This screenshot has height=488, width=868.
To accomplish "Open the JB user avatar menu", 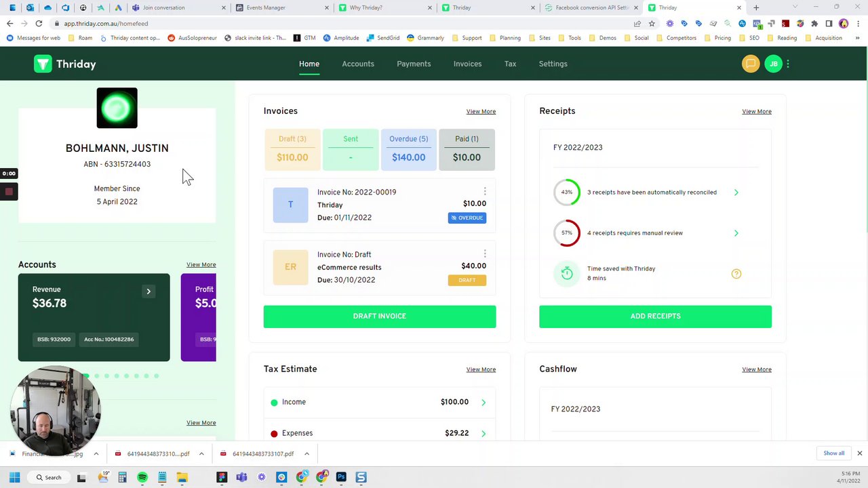I will point(774,64).
